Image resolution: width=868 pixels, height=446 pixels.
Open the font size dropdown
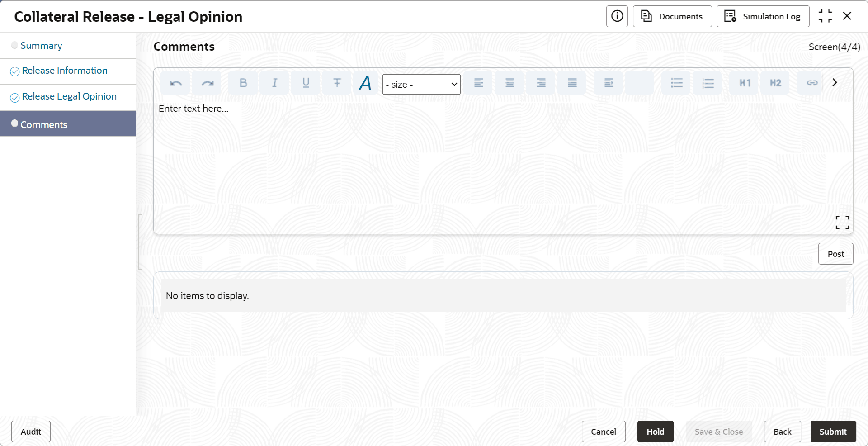pyautogui.click(x=421, y=85)
